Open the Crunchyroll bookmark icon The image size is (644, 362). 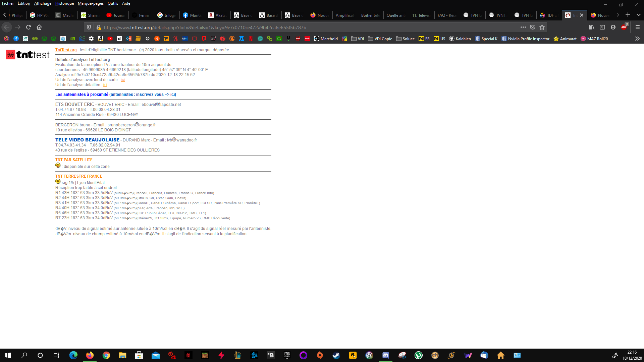click(x=232, y=39)
